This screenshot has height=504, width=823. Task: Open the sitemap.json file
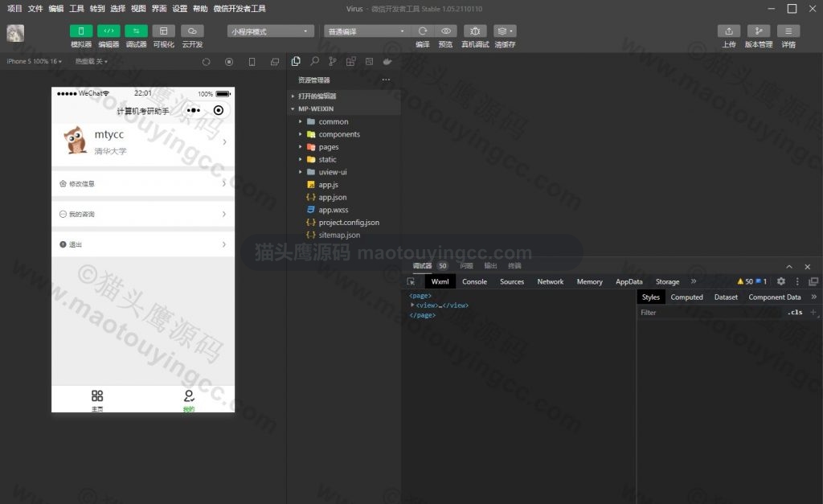344,235
